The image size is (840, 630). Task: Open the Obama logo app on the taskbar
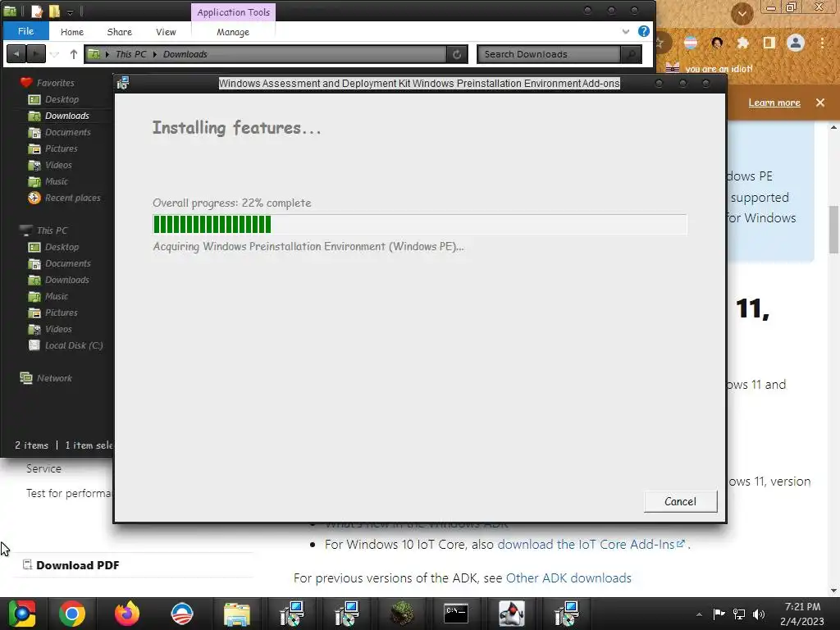181,614
